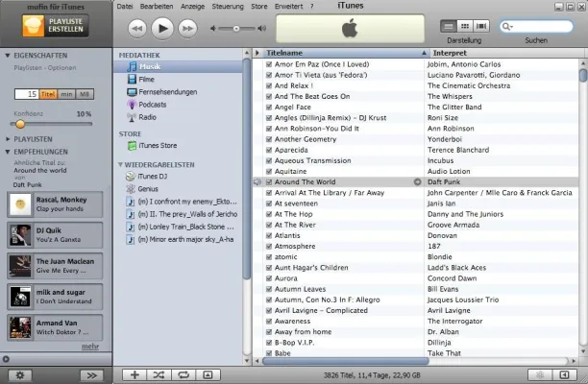Toggle the sidebar panel button at bottom right

(564, 375)
